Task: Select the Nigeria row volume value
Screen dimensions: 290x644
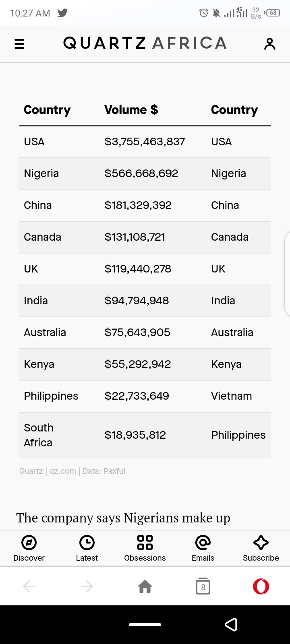Action: (x=141, y=173)
